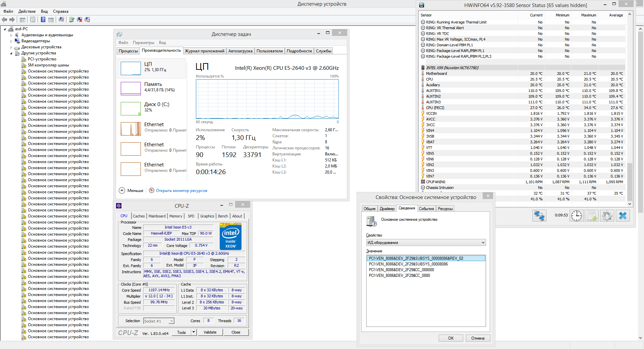Select the CPU usage graph thumbnail (ЦП)
The width and height of the screenshot is (644, 349).
point(131,68)
